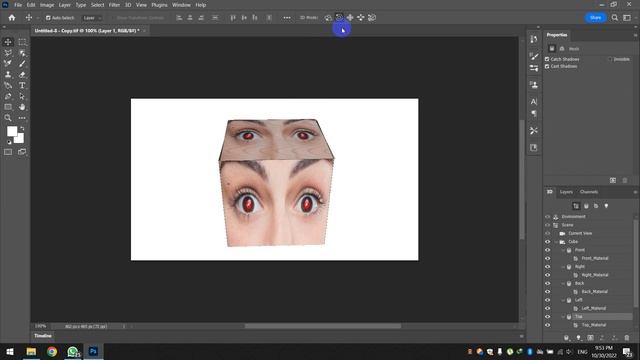Delete selected 3D object with trash icon

[x=627, y=338]
